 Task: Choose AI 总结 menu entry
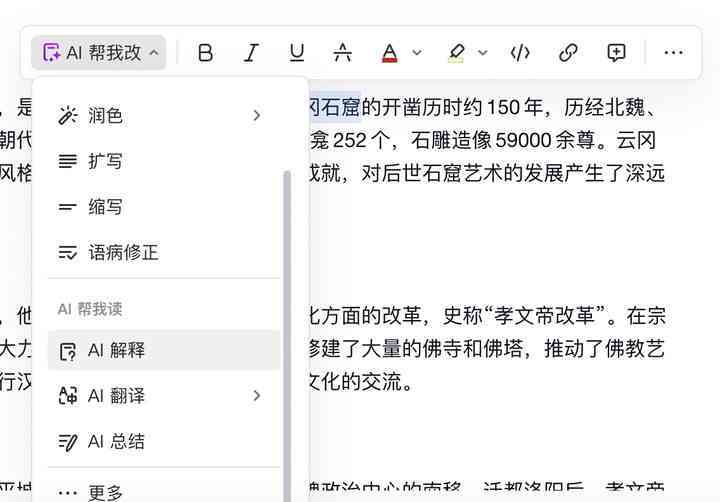[164, 442]
